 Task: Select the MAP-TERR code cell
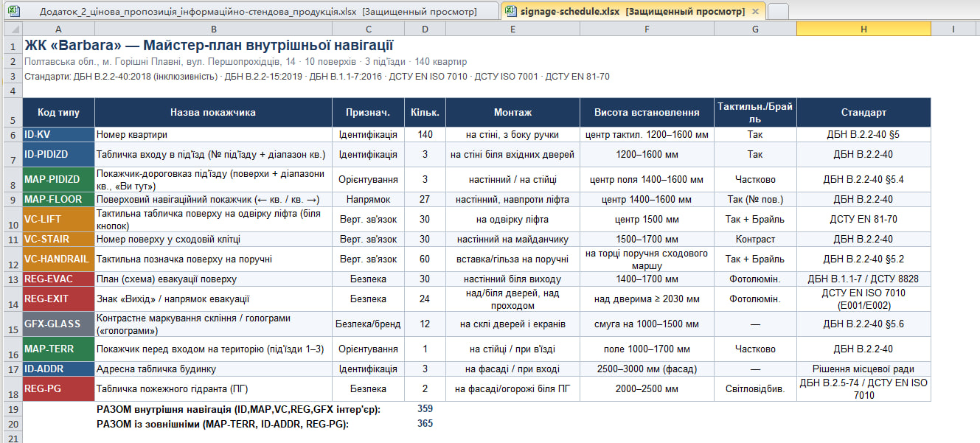pos(58,349)
